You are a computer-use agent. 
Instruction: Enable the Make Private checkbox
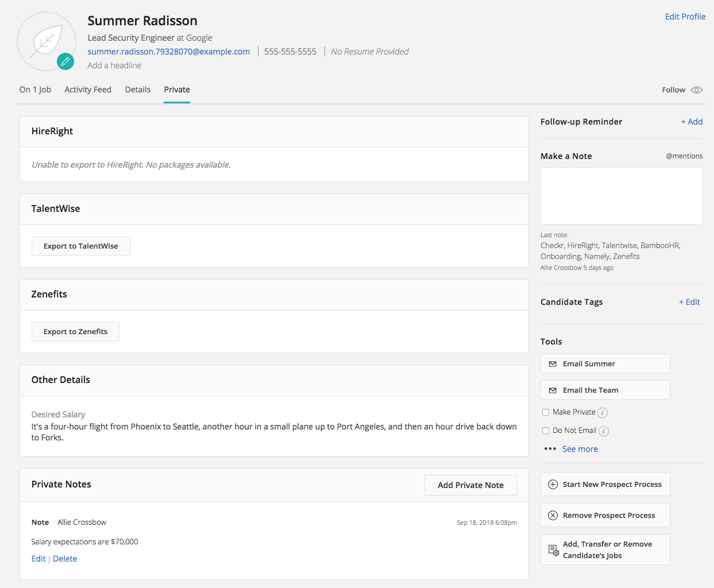546,412
